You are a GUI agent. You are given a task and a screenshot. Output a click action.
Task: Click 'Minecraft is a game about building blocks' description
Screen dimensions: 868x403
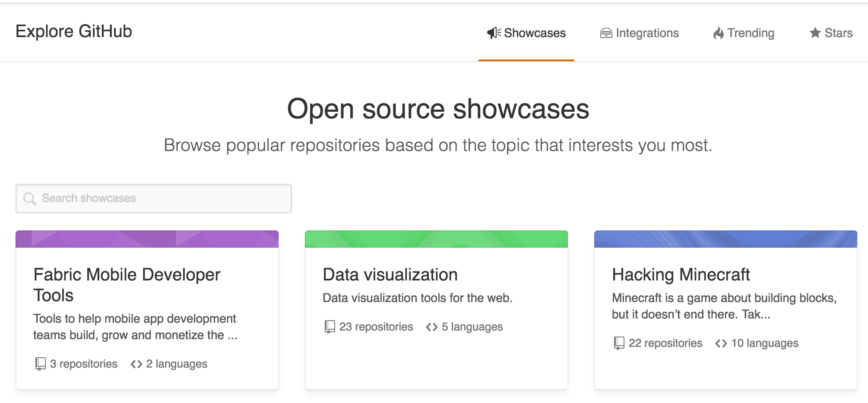pyautogui.click(x=724, y=306)
